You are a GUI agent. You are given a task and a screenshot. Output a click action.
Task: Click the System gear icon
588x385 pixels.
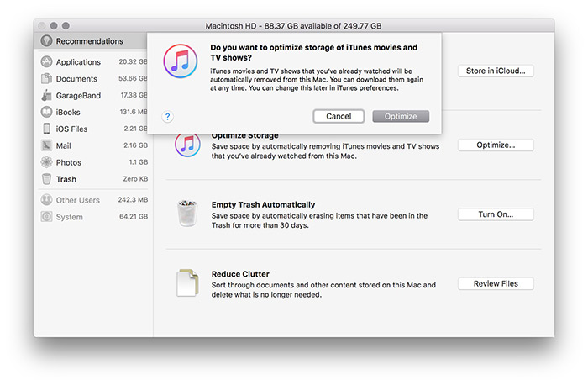tap(46, 217)
